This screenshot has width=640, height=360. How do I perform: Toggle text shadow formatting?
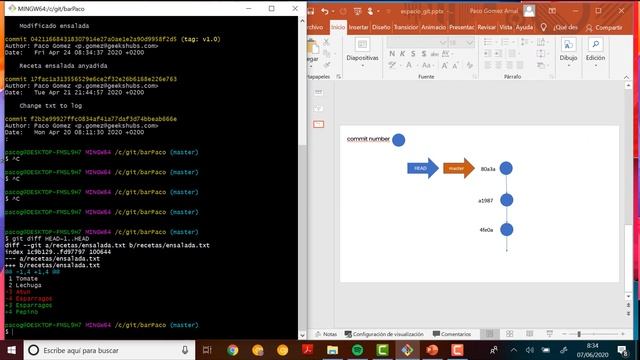(424, 54)
